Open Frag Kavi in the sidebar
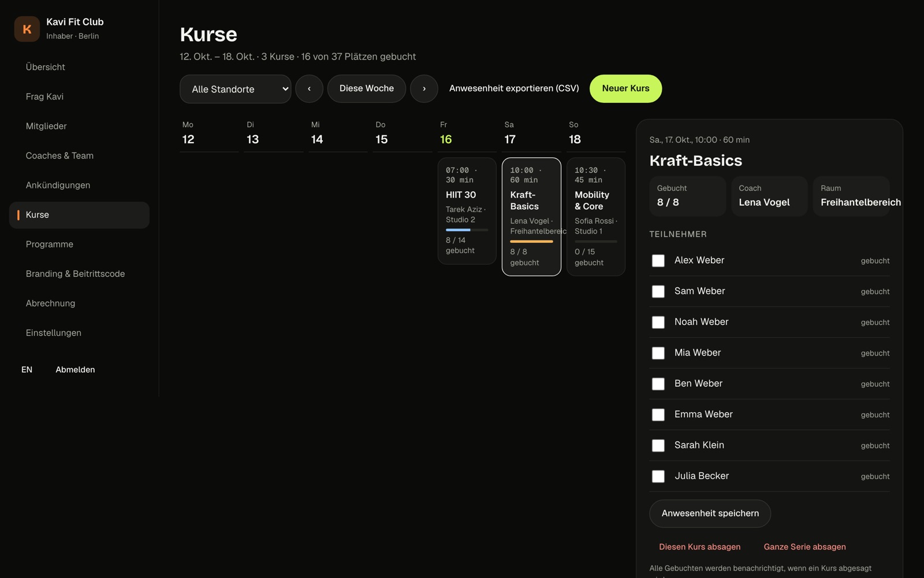 click(x=79, y=97)
